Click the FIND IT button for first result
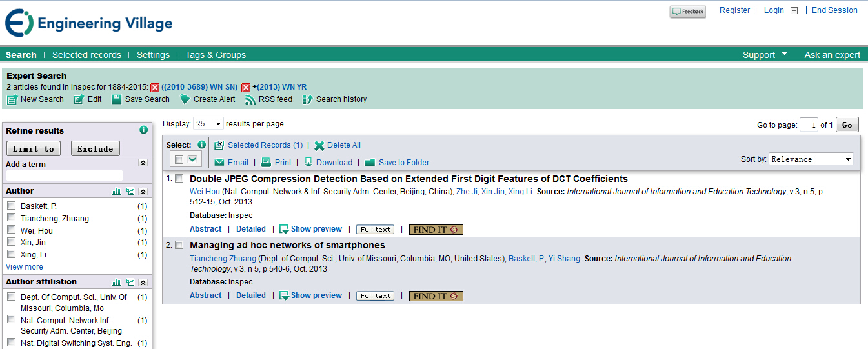Image resolution: width=868 pixels, height=349 pixels. pos(436,230)
